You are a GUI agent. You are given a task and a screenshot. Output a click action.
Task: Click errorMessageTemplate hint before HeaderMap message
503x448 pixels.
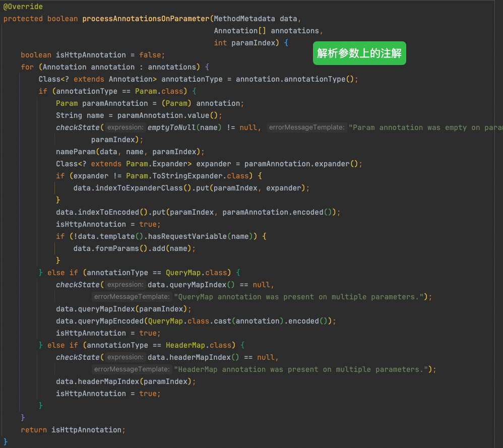coord(132,369)
